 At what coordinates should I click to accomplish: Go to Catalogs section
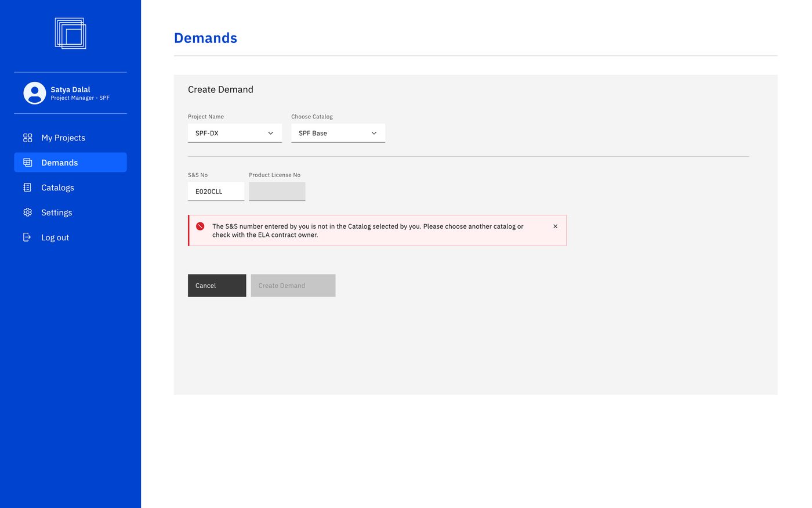[x=70, y=188]
